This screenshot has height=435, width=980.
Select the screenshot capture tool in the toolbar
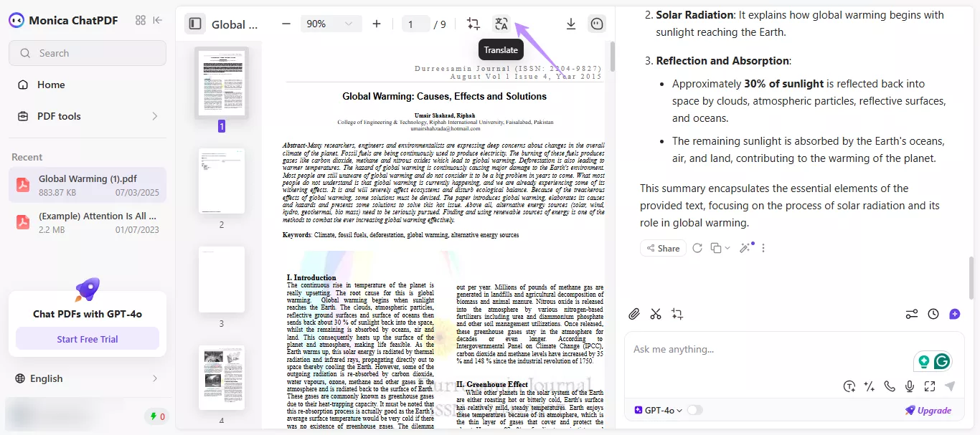473,23
